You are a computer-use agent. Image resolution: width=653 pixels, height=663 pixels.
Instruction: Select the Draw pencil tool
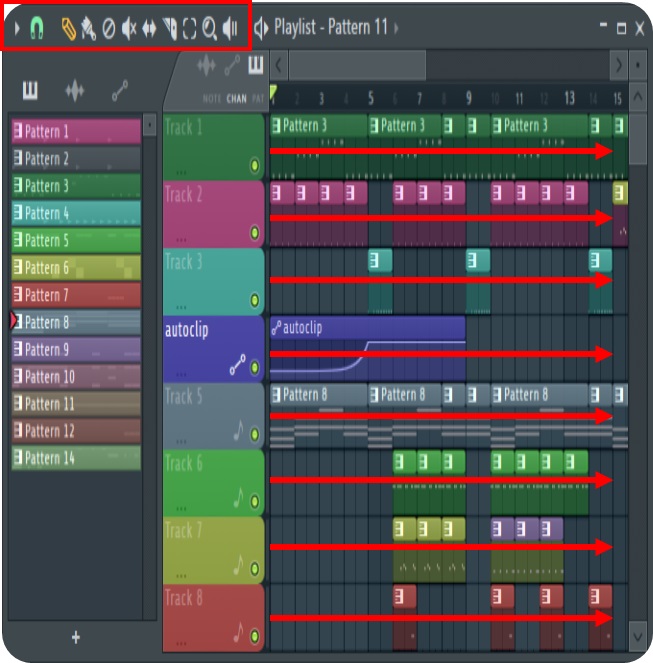(x=69, y=29)
